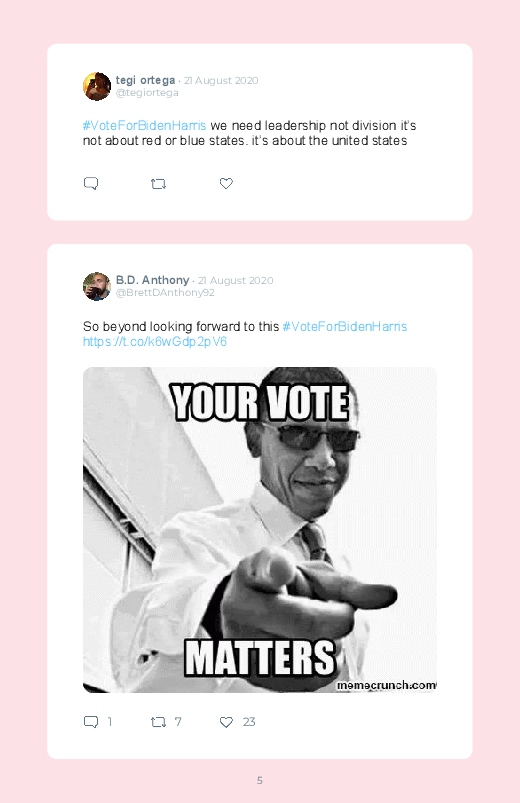Click the B.D. Anthony display name
Image resolution: width=520 pixels, height=803 pixels.
(x=152, y=280)
